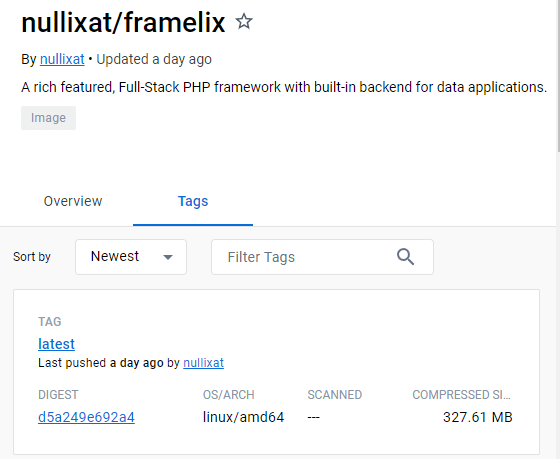The image size is (560, 459).
Task: Click the nullixat/framelix heading
Action: (x=123, y=23)
